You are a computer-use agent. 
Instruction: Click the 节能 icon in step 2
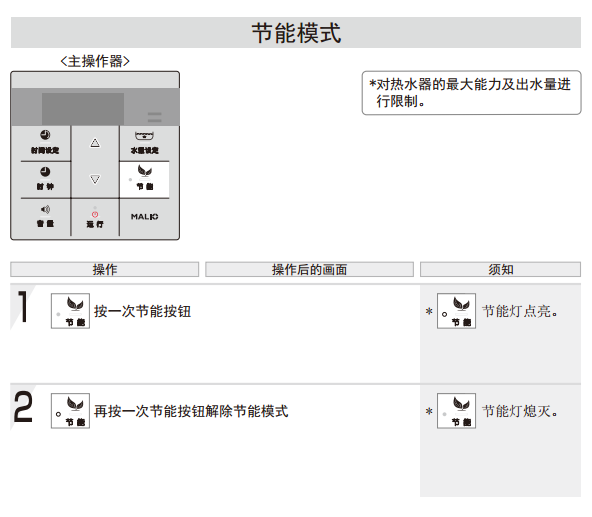(x=70, y=411)
